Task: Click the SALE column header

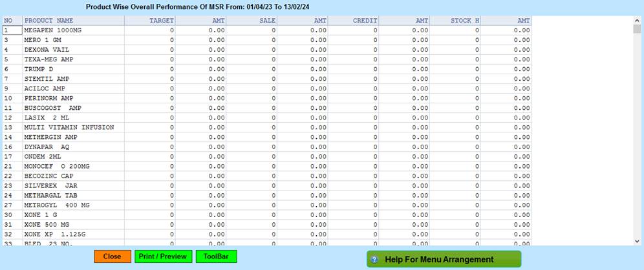Action: click(x=267, y=21)
